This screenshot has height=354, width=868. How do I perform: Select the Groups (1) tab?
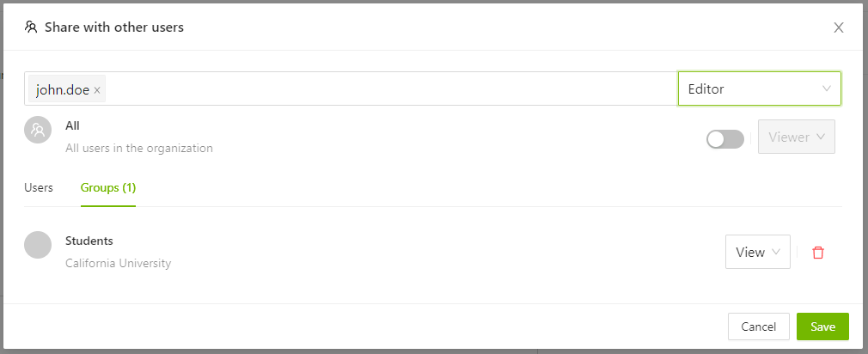click(108, 187)
